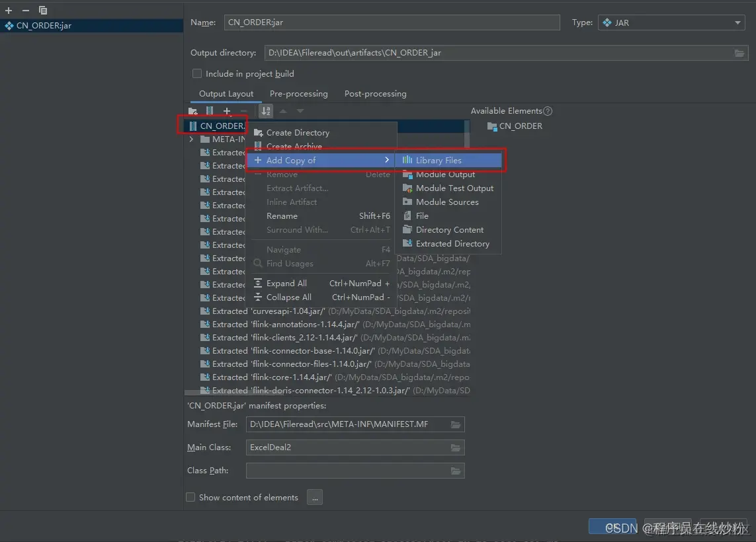This screenshot has height=542, width=756.
Task: Click the Sort Elements by Names icon
Action: coord(266,111)
